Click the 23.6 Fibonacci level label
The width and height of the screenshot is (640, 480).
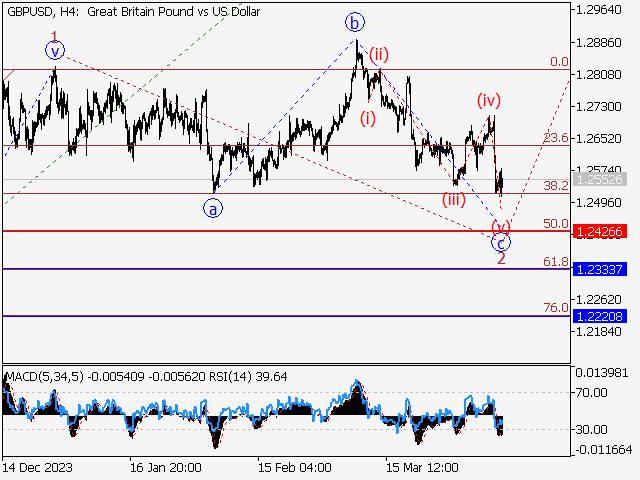click(x=556, y=138)
